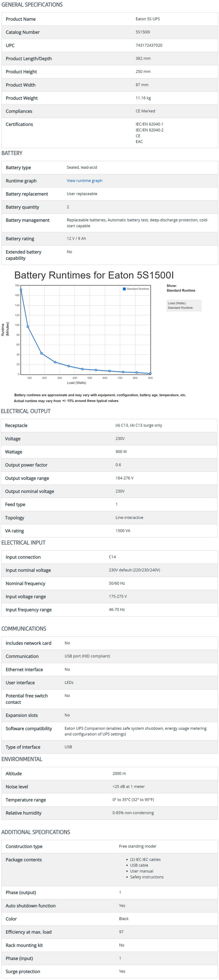This screenshot has height=980, width=219.
Task: Click the data point near 43 minutes
Action: coord(41,354)
